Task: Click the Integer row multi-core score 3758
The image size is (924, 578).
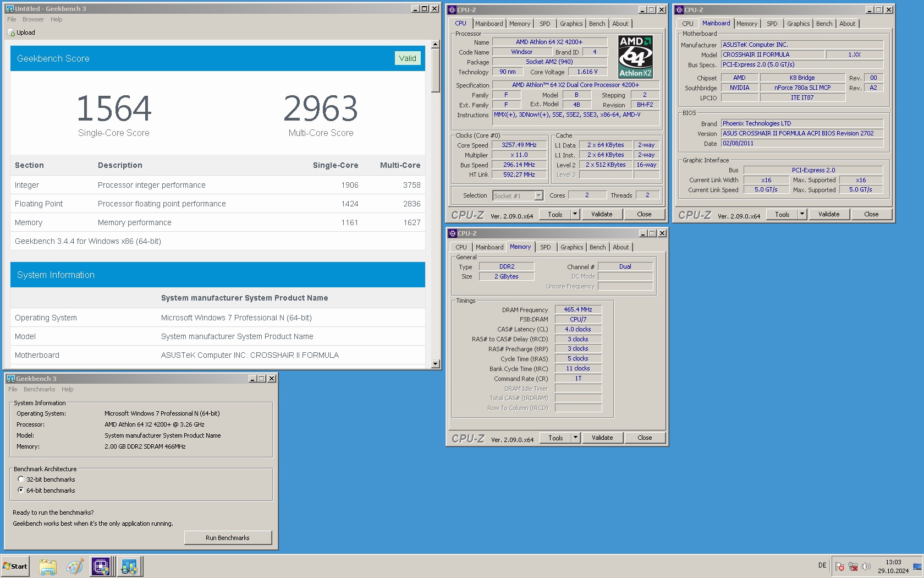Action: pos(411,185)
